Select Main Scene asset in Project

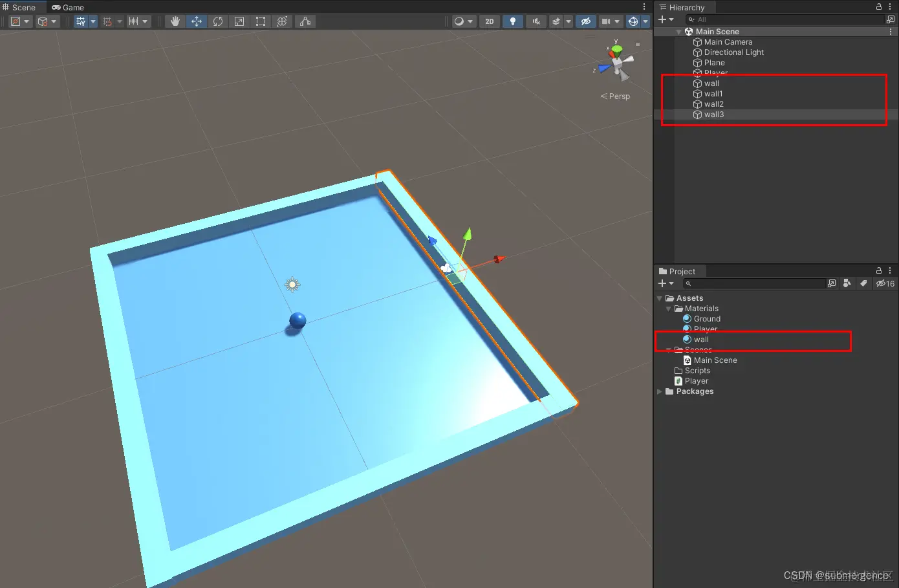(x=710, y=360)
